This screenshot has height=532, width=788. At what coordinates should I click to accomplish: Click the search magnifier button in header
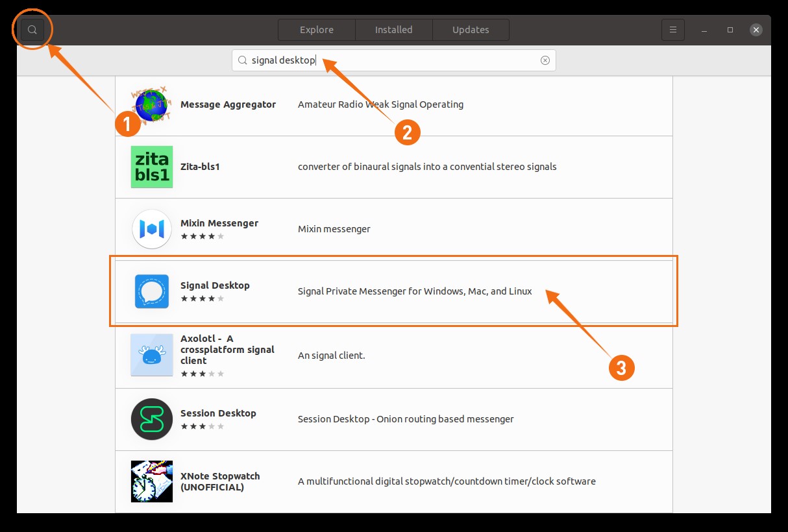tap(32, 30)
